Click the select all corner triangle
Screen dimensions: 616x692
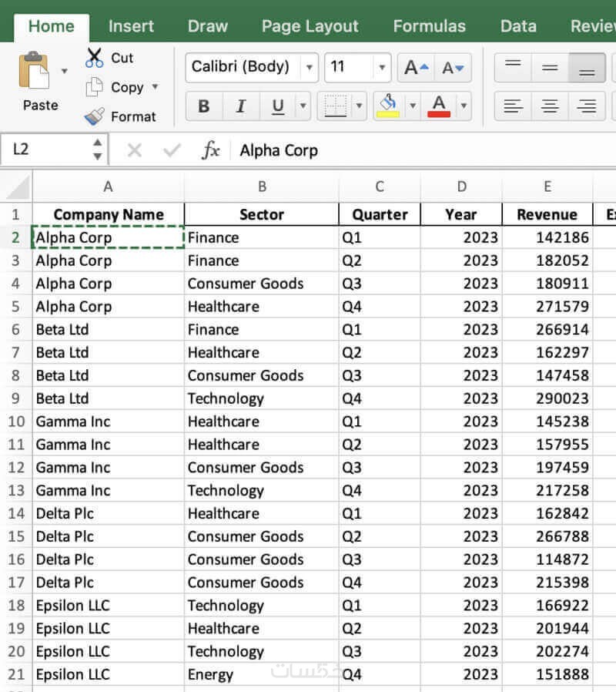pyautogui.click(x=17, y=187)
